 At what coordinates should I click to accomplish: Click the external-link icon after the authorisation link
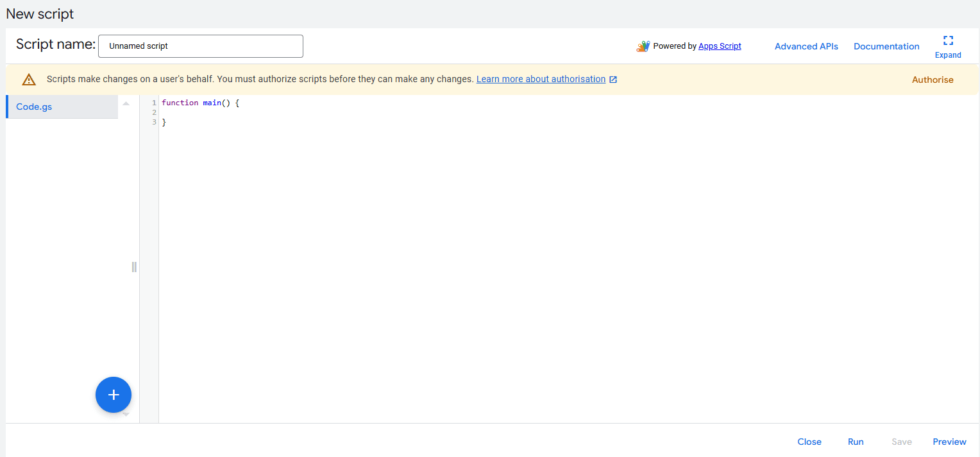pos(613,79)
